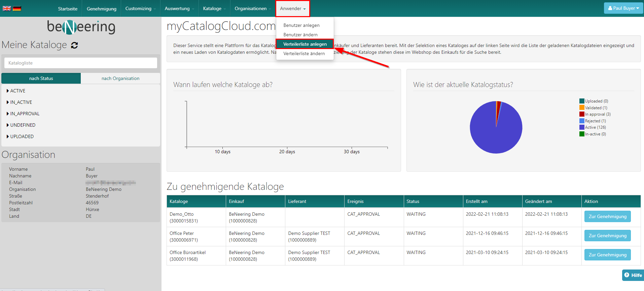Viewport: 644px width, 291px height.
Task: Click organisation value BeNeering Demo
Action: [104, 189]
